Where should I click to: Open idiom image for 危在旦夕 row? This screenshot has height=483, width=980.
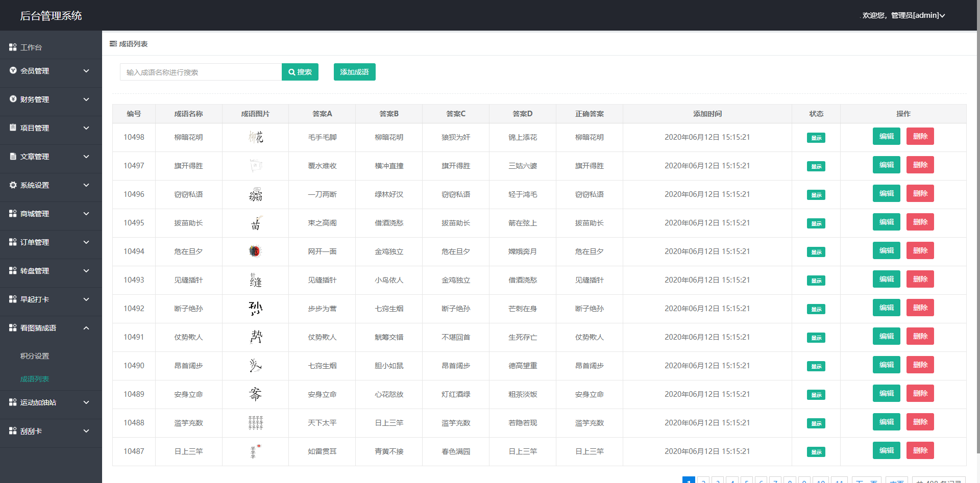[x=255, y=251]
